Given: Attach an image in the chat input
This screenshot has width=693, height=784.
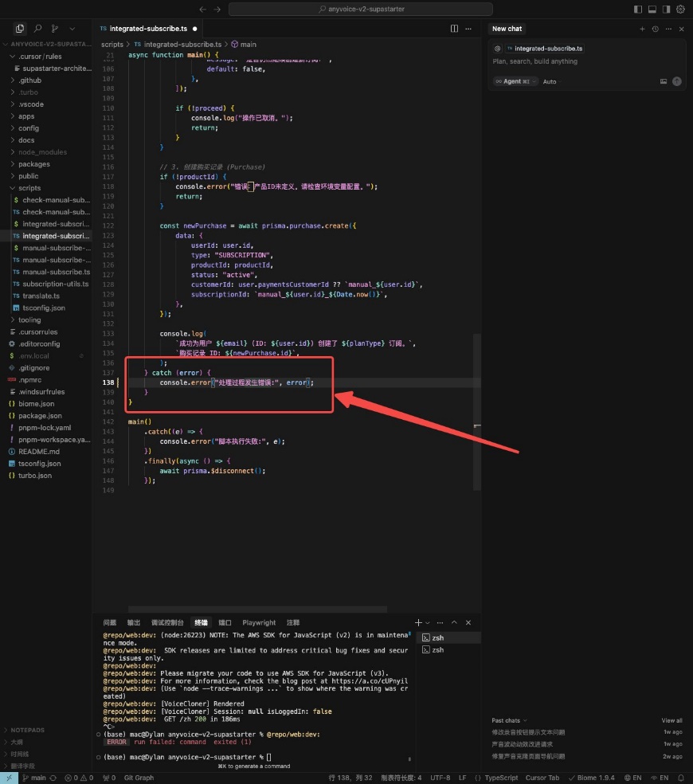Looking at the screenshot, I should [x=664, y=81].
